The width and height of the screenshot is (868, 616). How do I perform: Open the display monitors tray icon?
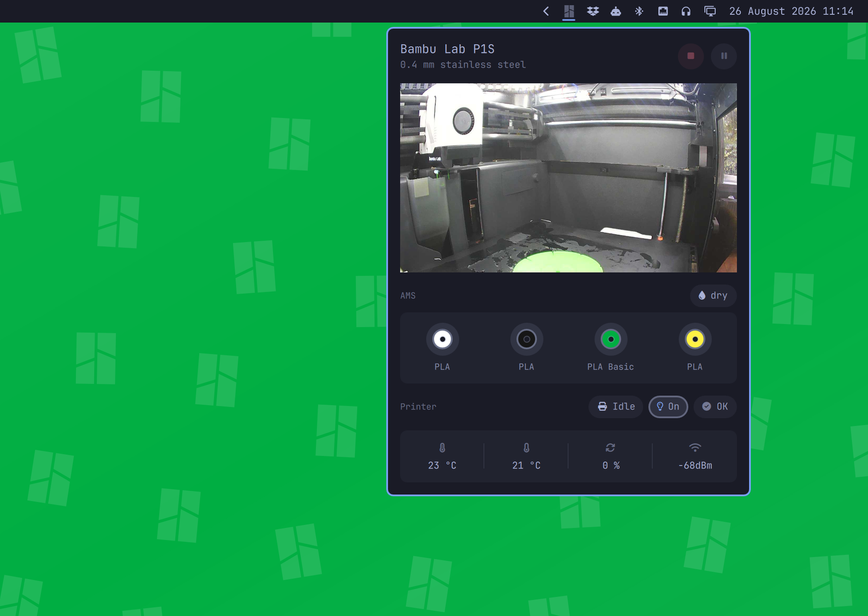coord(710,11)
